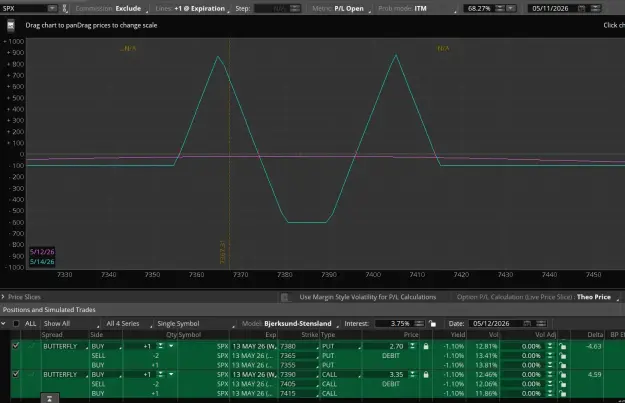Click the Exp column header
The height and width of the screenshot is (403, 625).
[x=271, y=335]
